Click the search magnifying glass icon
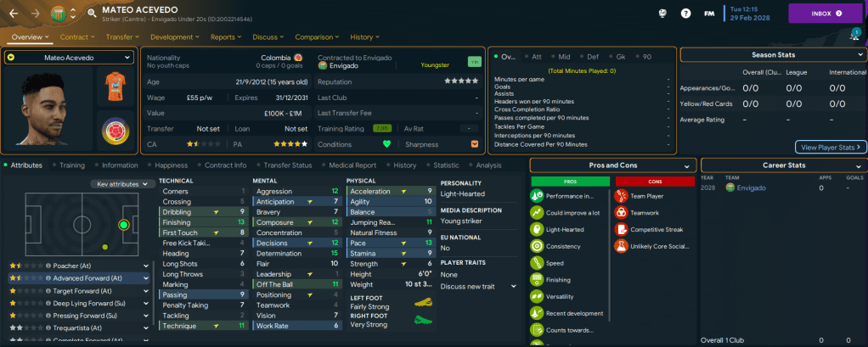Image resolution: width=868 pixels, height=347 pixels. (91, 13)
